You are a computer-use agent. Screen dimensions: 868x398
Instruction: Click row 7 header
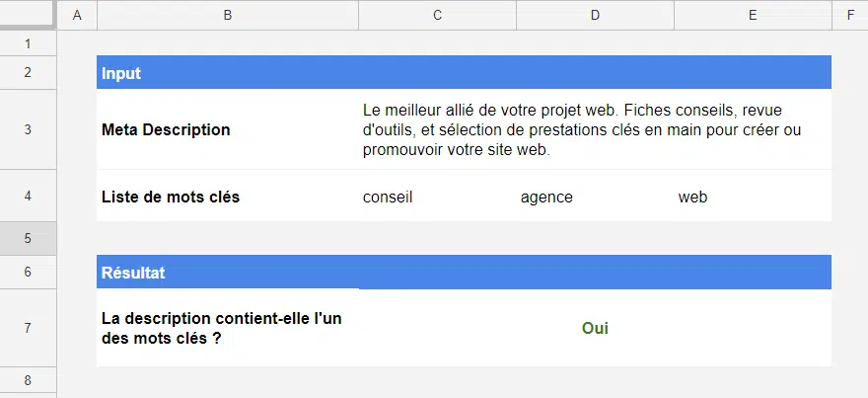28,328
